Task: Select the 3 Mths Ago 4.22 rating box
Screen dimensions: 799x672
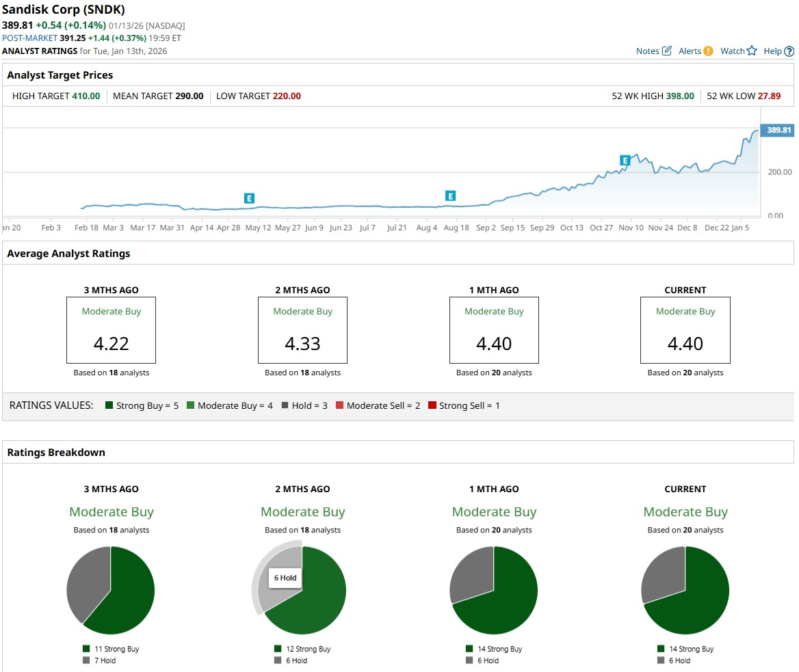Action: [x=111, y=330]
